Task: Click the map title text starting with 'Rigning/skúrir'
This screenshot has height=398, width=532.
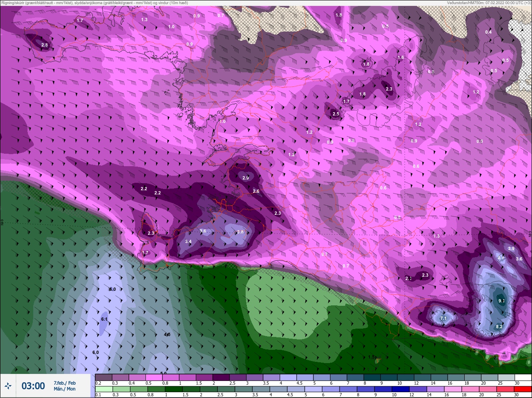Action: 94,3
